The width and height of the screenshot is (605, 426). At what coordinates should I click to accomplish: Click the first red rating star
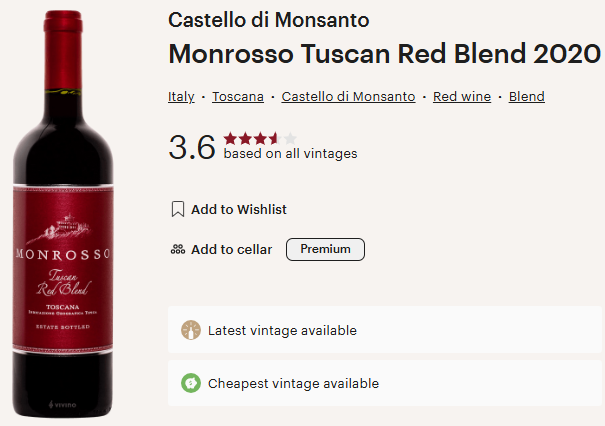[x=230, y=138]
